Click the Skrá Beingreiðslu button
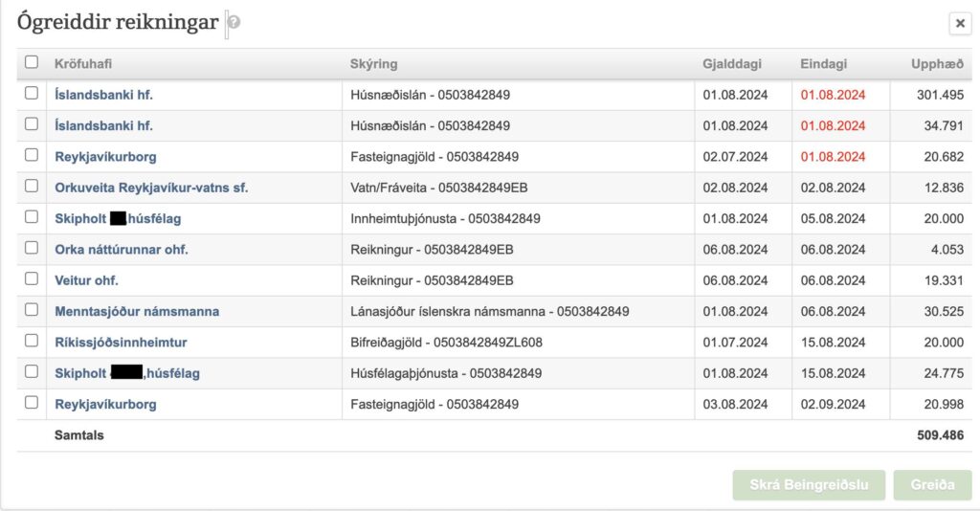980x511 pixels. point(810,485)
